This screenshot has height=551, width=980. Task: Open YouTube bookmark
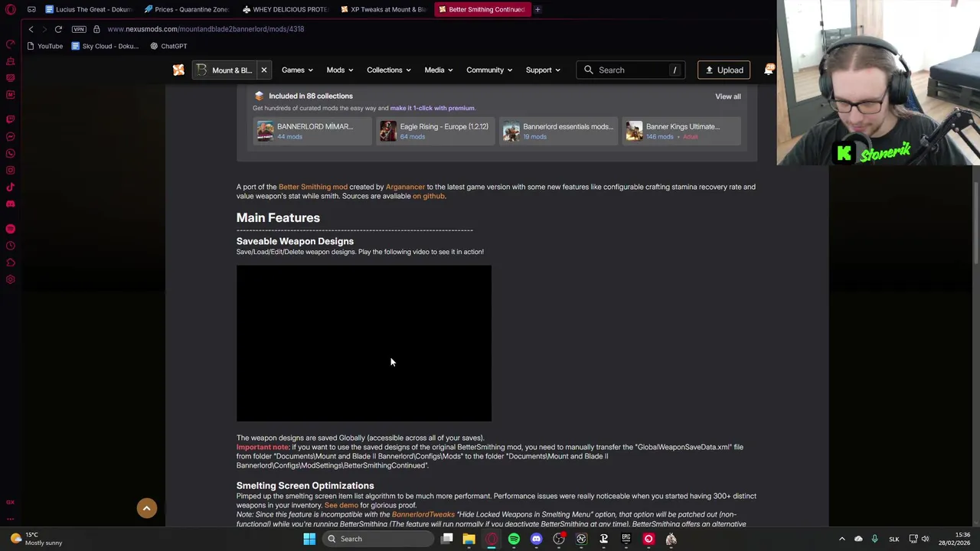point(45,46)
